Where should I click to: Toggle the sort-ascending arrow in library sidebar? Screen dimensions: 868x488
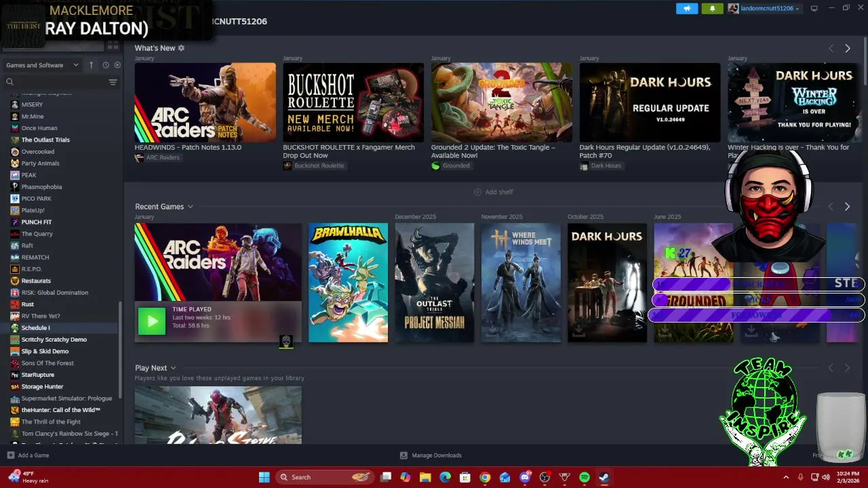pyautogui.click(x=92, y=65)
